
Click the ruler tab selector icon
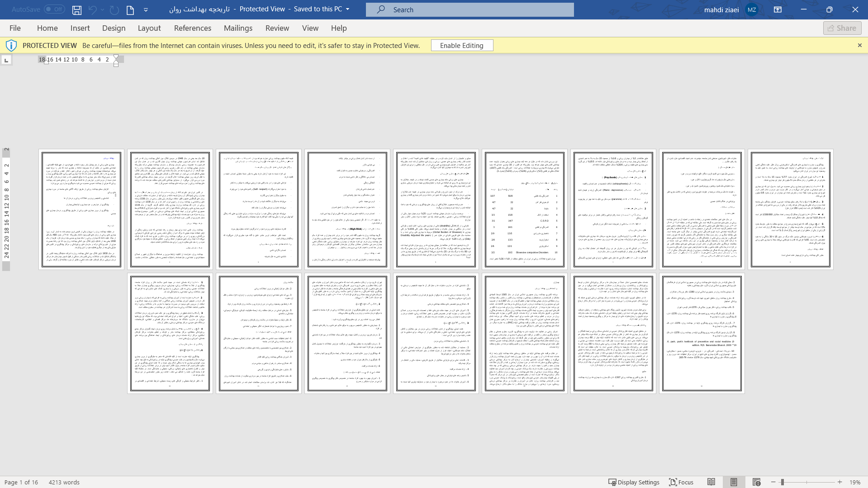[x=6, y=60]
